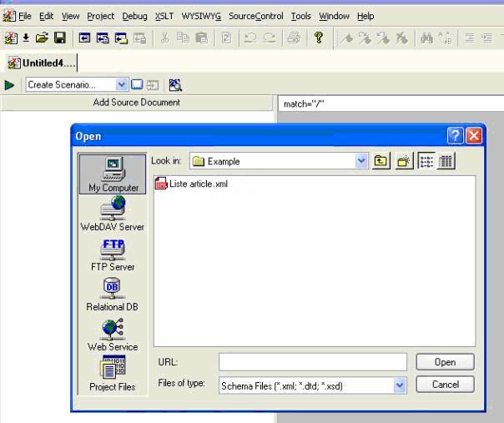Select FTP Server in Open dialog
Image resolution: width=504 pixels, height=423 pixels.
click(113, 254)
